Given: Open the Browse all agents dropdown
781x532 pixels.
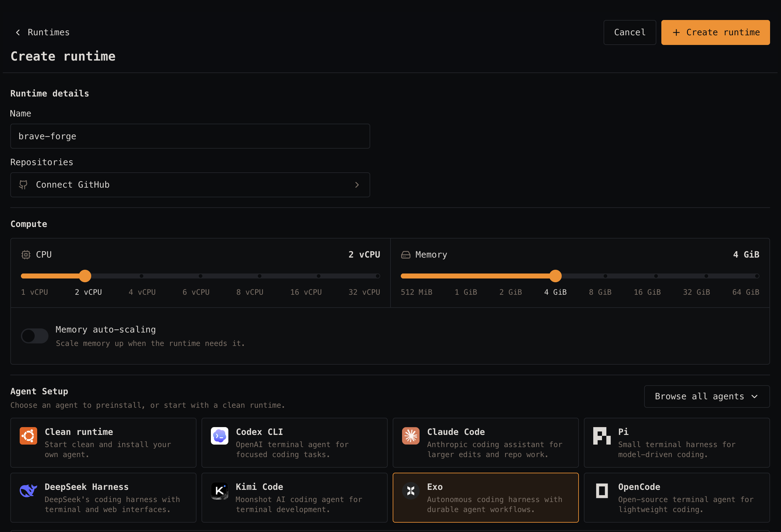Looking at the screenshot, I should tap(706, 396).
